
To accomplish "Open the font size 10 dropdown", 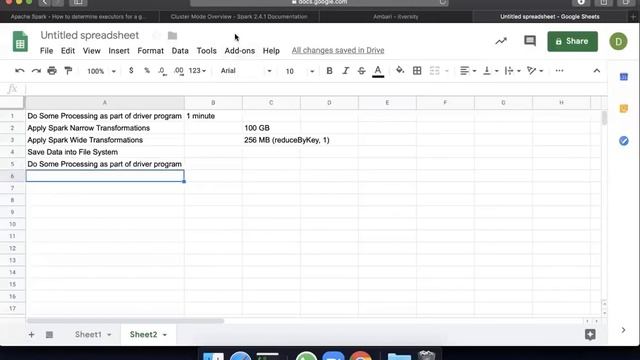I will pos(300,71).
